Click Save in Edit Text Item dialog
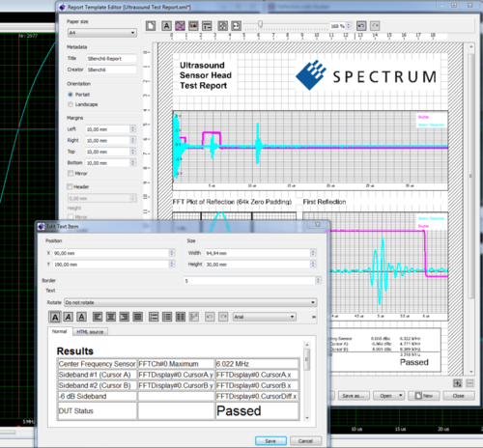This screenshot has width=483, height=448. (270, 441)
